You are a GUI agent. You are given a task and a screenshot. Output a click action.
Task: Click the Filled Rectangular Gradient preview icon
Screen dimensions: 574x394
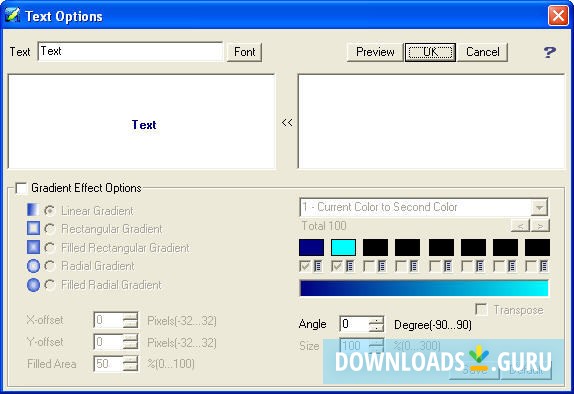(x=33, y=247)
